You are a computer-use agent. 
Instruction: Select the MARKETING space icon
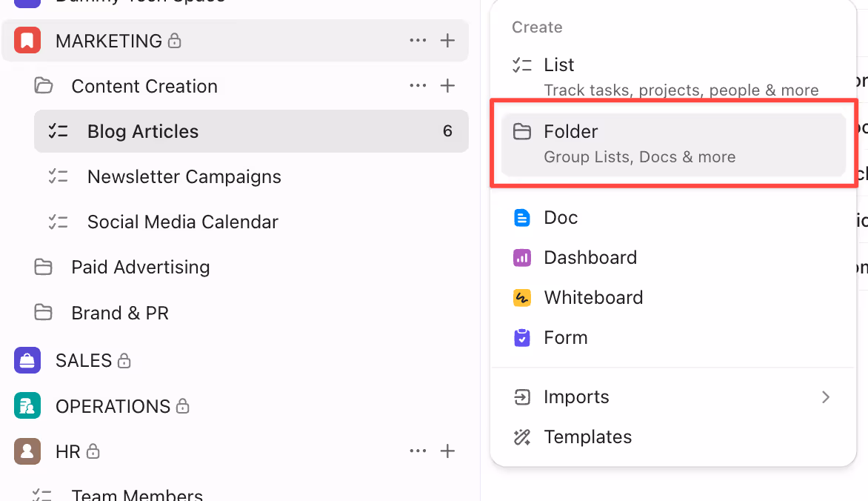coord(26,40)
